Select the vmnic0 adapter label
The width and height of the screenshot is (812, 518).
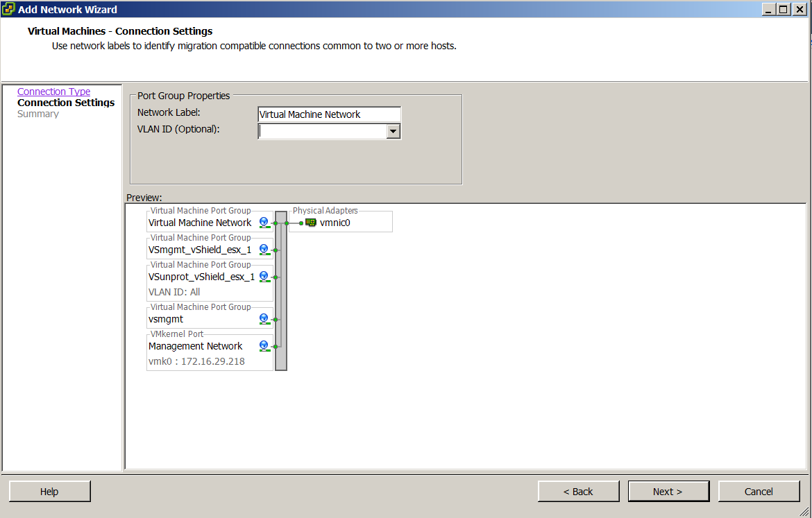point(335,223)
